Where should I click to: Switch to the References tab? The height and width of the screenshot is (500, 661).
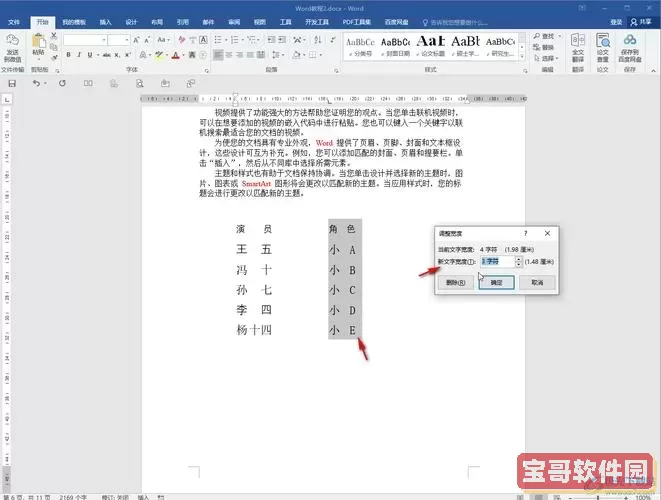[183, 22]
